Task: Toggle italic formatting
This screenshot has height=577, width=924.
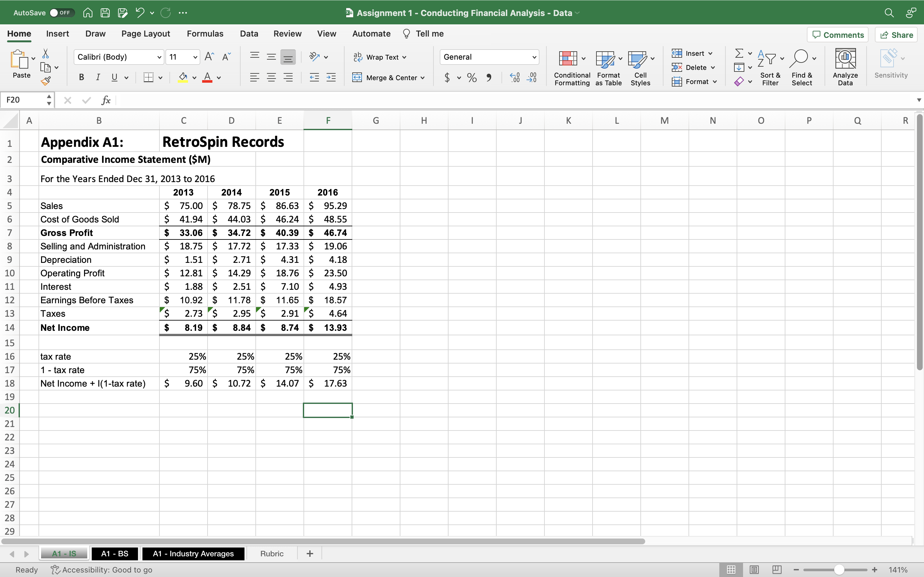Action: (98, 77)
